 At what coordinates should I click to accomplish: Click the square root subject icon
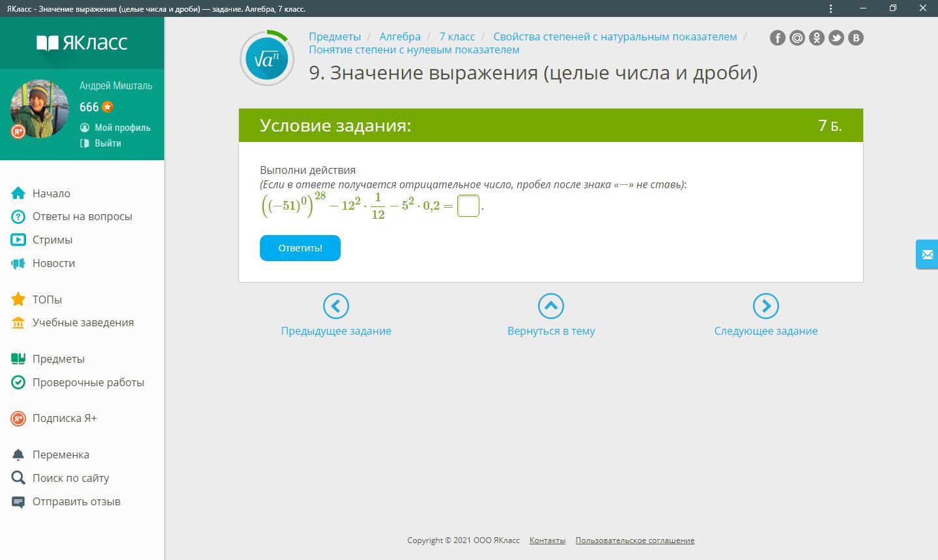(267, 59)
